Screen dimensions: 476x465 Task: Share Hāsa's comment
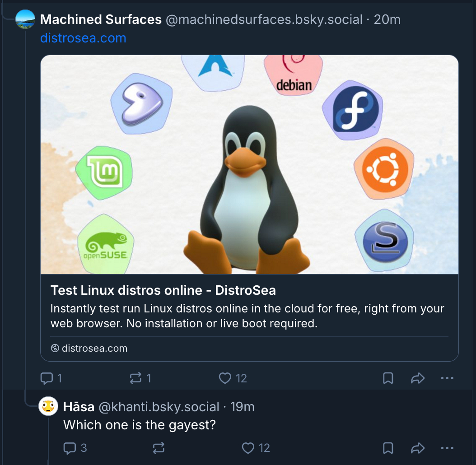(x=418, y=448)
